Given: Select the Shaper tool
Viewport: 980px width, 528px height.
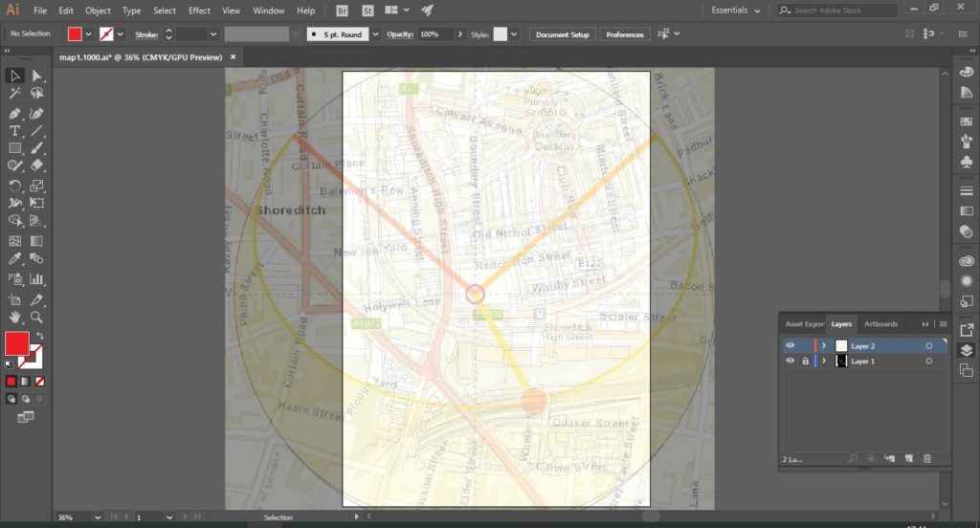Looking at the screenshot, I should [x=14, y=165].
